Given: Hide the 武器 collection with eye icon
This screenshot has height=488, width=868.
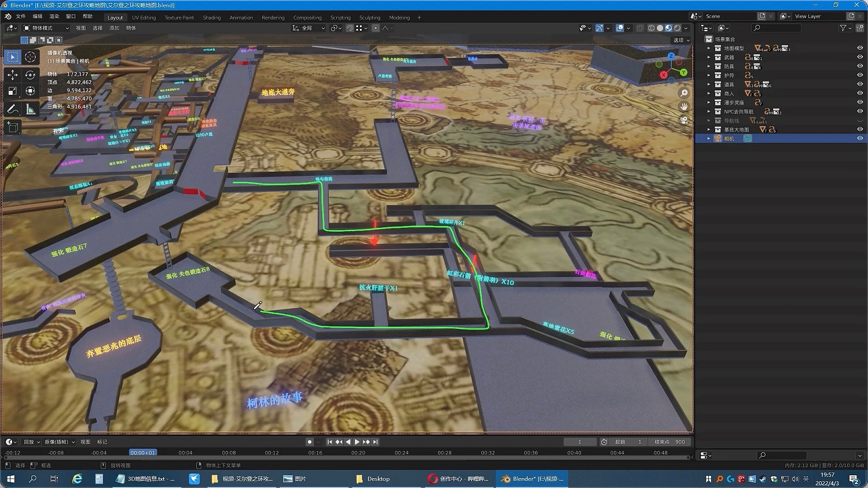Looking at the screenshot, I should [859, 57].
